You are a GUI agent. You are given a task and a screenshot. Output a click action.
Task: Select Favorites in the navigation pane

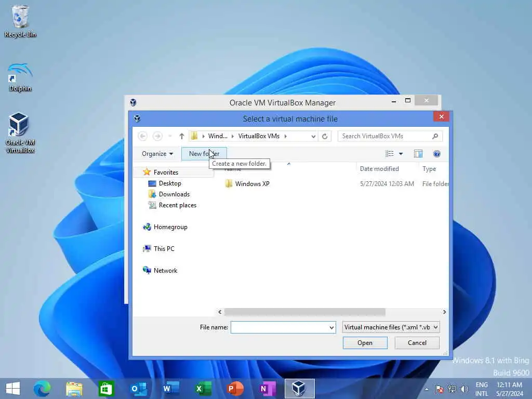pyautogui.click(x=166, y=172)
